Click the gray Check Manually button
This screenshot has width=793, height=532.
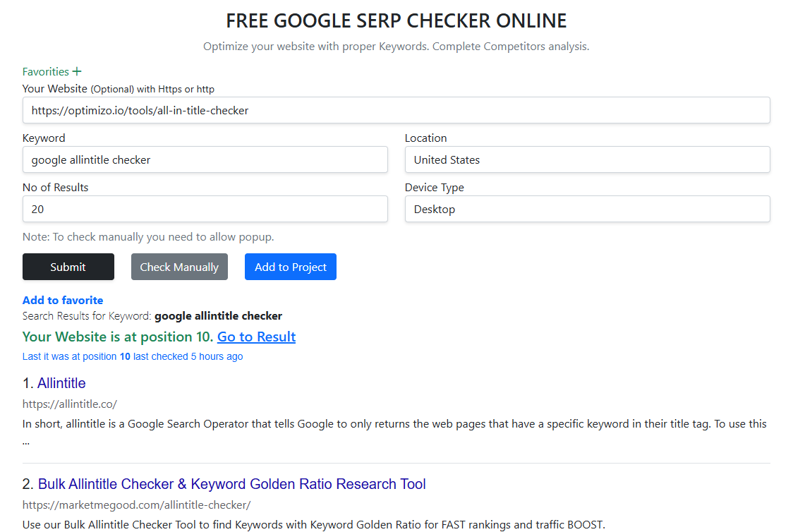pyautogui.click(x=179, y=267)
